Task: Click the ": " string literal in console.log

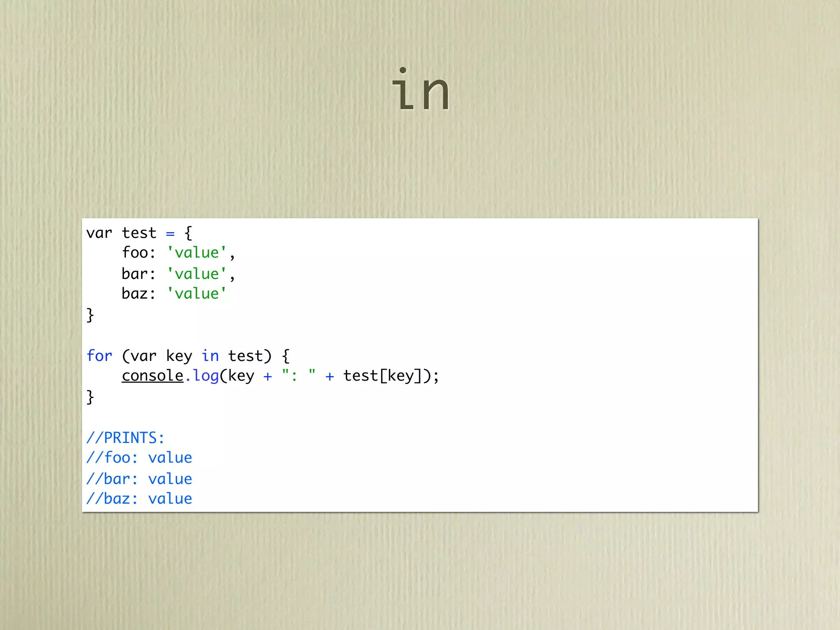Action: pos(299,375)
